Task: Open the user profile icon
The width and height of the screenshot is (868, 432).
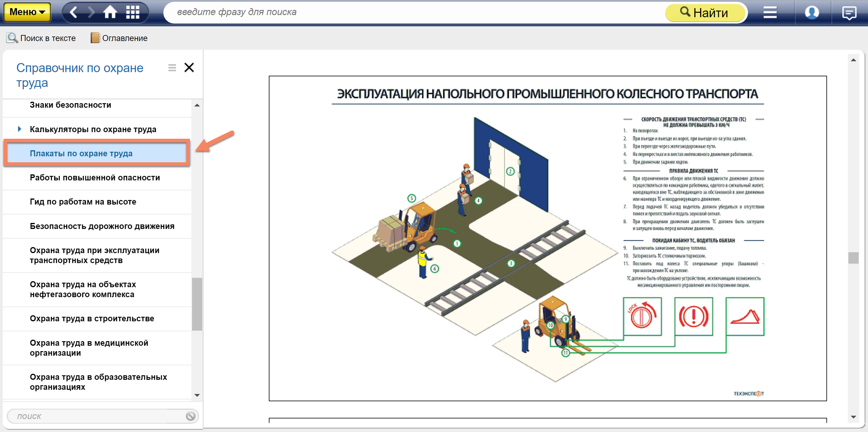Action: pos(812,12)
